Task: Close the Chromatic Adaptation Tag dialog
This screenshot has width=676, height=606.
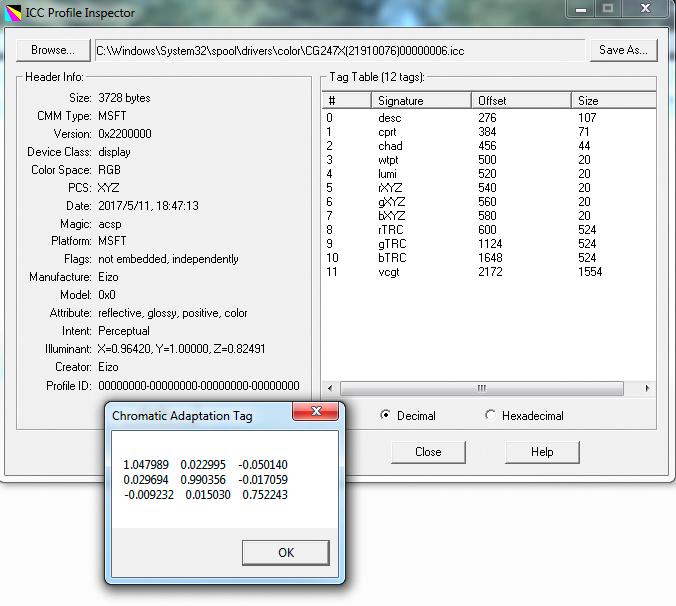Action: pyautogui.click(x=316, y=411)
